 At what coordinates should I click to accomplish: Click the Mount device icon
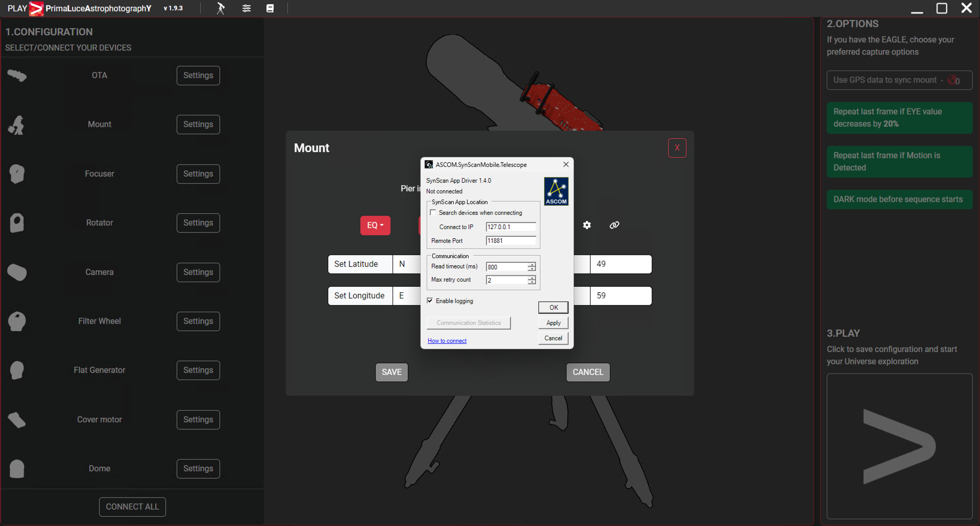(17, 124)
